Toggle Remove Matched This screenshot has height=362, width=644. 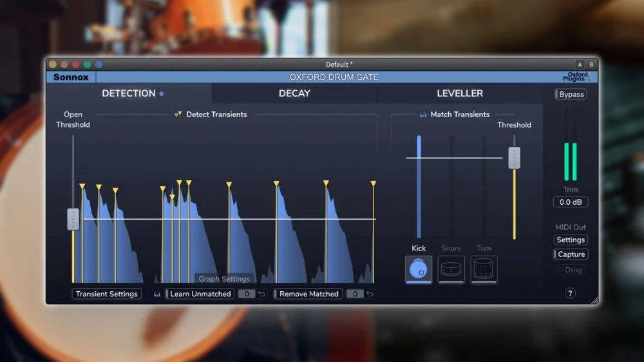click(308, 294)
